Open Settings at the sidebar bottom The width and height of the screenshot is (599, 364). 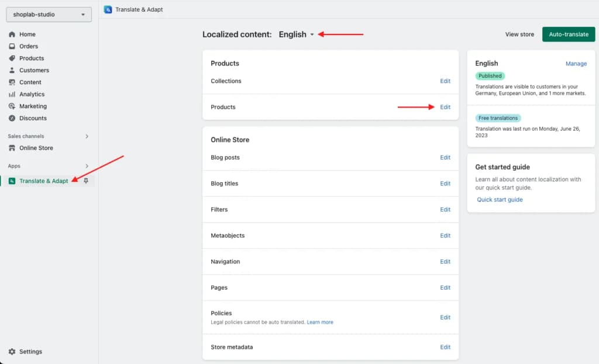[x=30, y=351]
